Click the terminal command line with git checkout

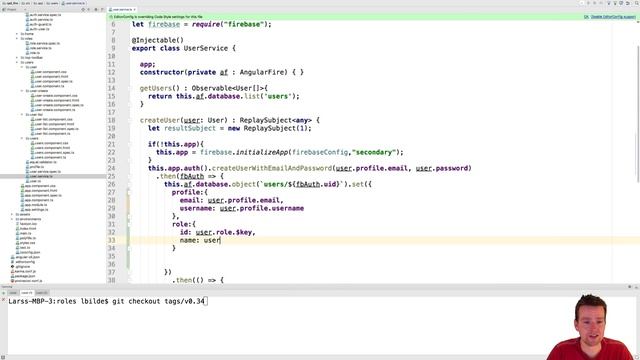108,302
